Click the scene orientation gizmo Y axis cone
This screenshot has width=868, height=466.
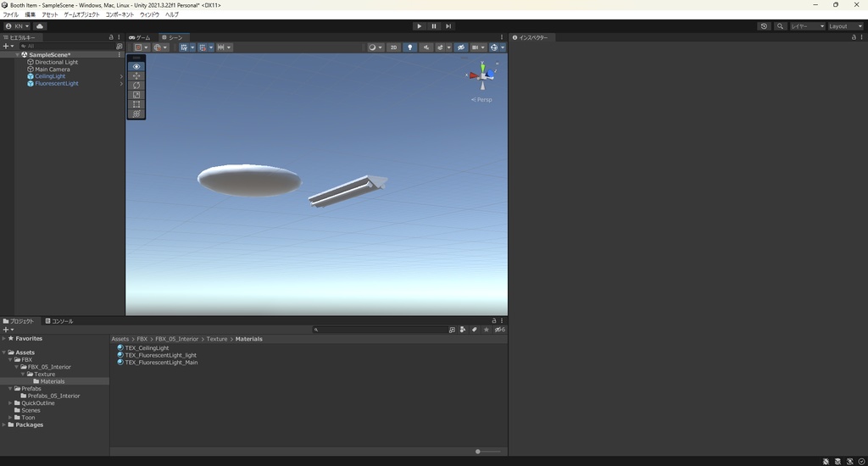tap(482, 66)
